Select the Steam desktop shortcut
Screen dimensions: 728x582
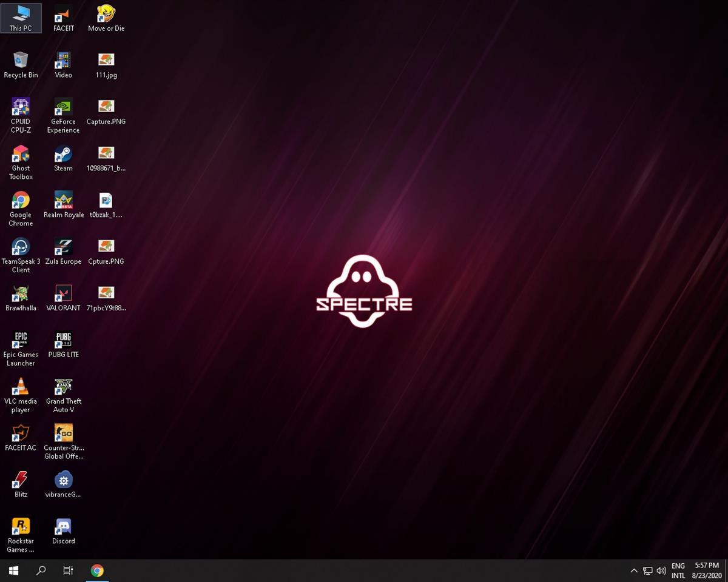[64, 158]
